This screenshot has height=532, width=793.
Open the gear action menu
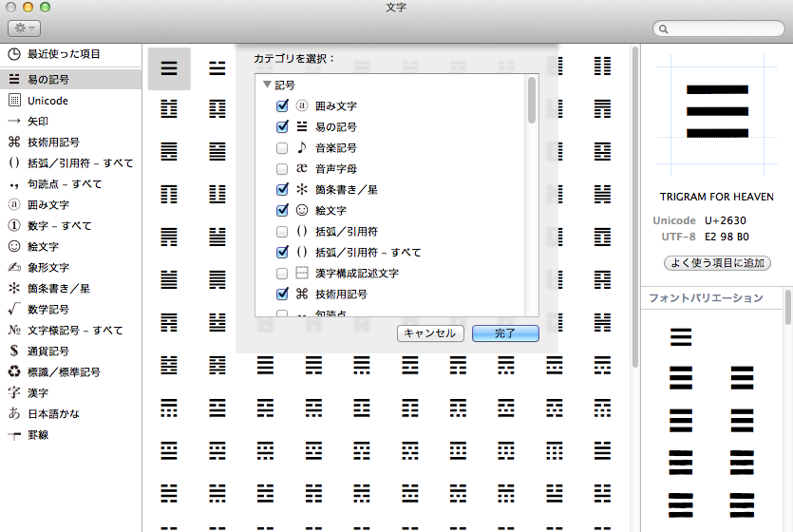24,28
